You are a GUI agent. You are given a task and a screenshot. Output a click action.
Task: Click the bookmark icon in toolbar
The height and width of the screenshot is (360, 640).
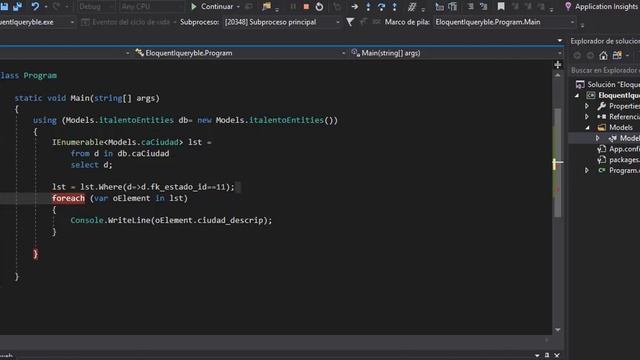[501, 6]
